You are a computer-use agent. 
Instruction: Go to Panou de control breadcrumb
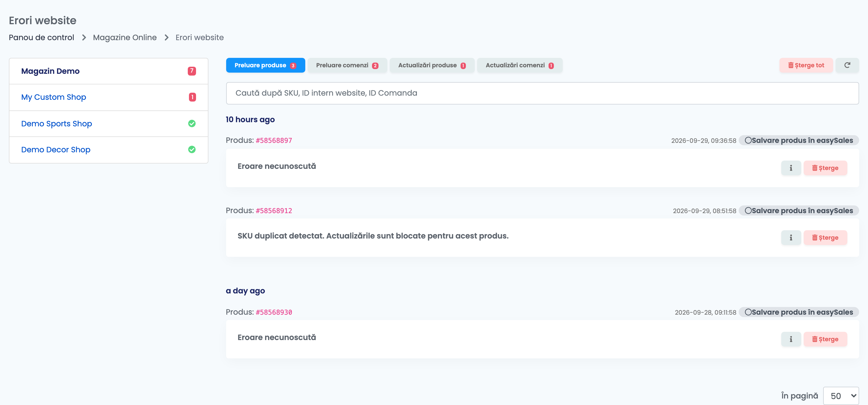tap(41, 37)
